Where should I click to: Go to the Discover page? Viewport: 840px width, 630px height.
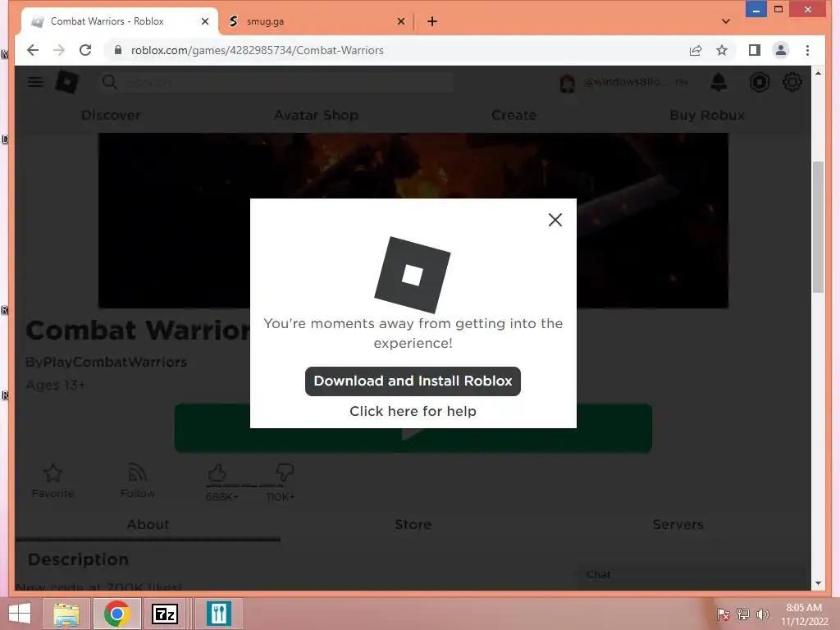[111, 115]
